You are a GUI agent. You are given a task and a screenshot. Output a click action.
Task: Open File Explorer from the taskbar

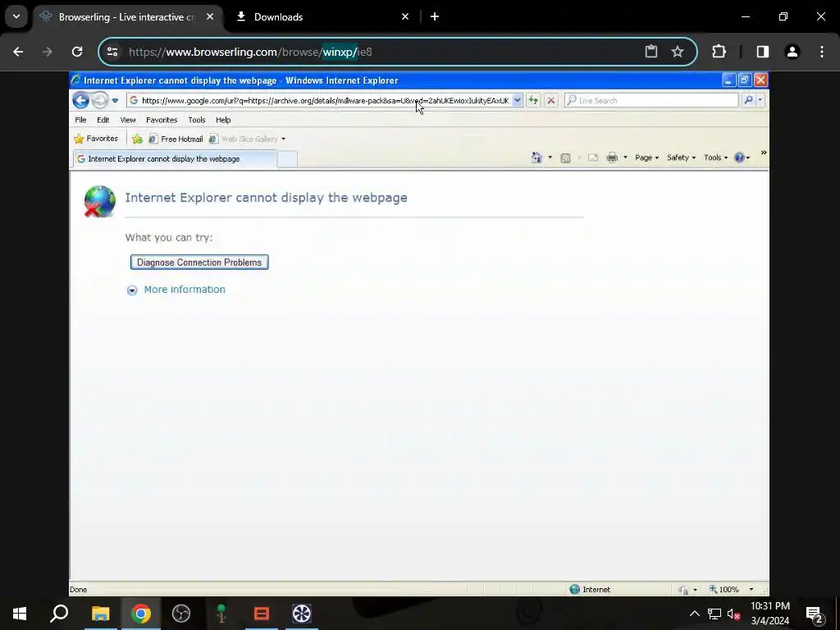pyautogui.click(x=100, y=614)
